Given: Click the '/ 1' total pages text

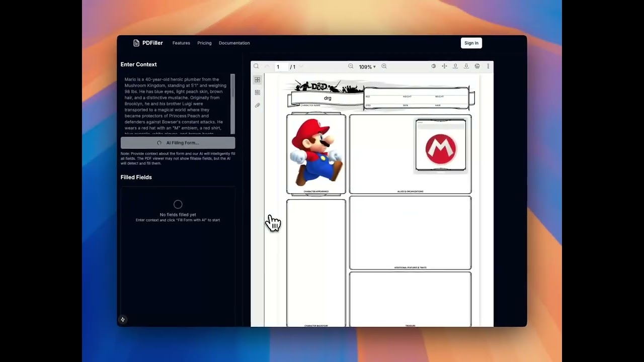Looking at the screenshot, I should (x=292, y=67).
